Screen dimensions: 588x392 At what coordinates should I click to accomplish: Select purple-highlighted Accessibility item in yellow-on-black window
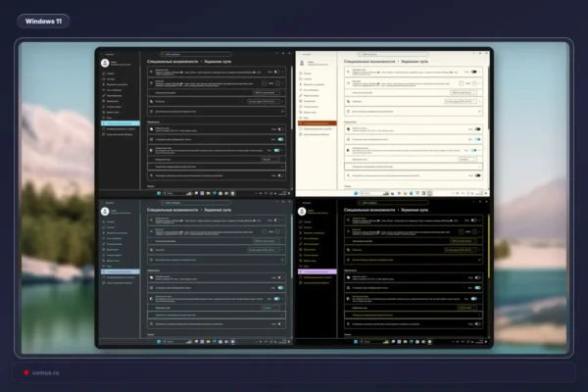(x=318, y=271)
